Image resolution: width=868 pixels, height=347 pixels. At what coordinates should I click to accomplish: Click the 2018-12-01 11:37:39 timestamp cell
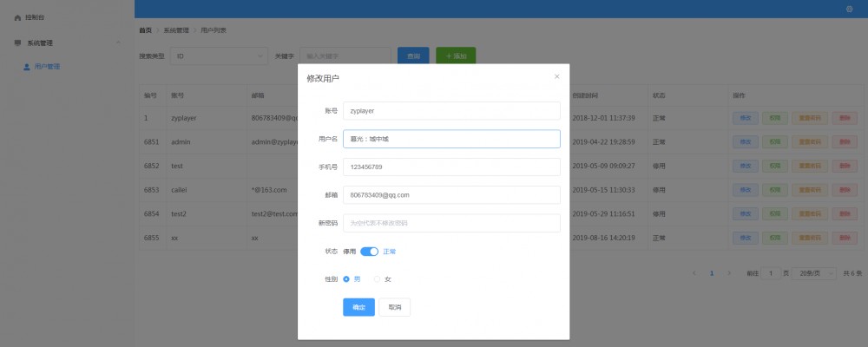click(x=603, y=118)
